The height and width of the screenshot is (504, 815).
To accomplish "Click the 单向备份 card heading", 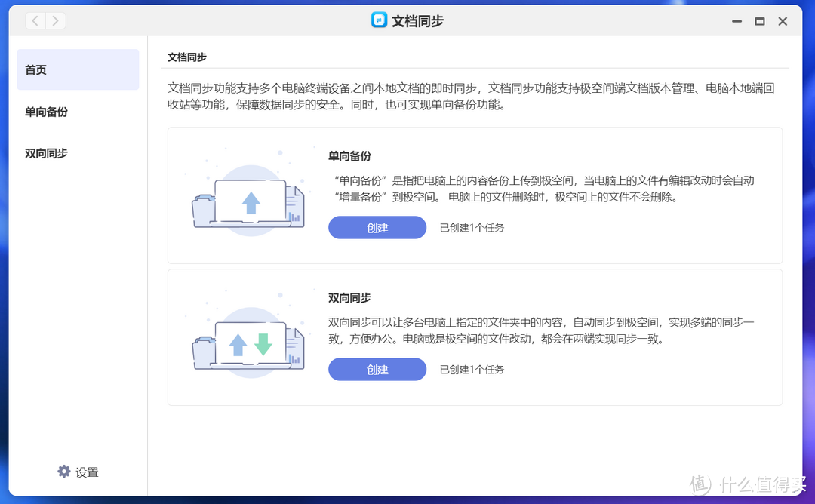I will pos(349,156).
